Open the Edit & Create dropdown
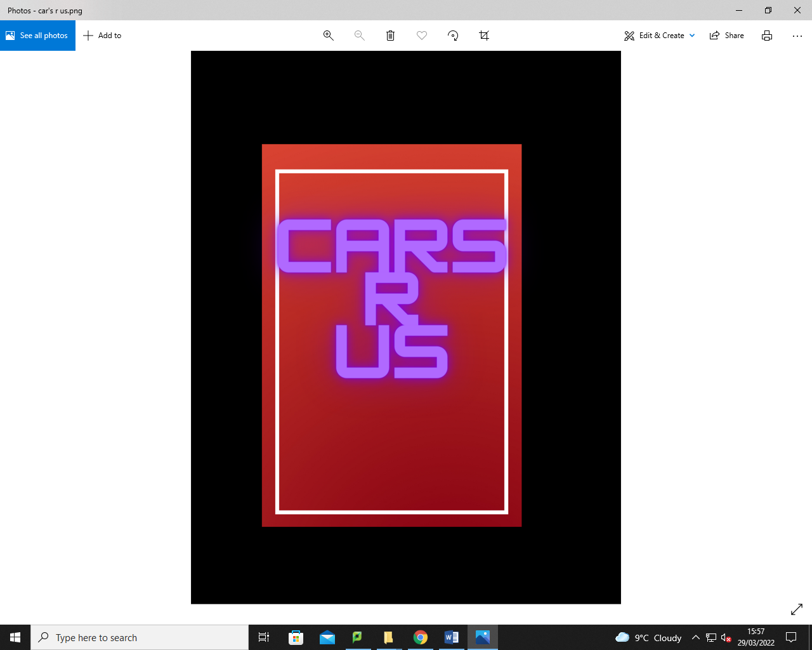 (660, 36)
